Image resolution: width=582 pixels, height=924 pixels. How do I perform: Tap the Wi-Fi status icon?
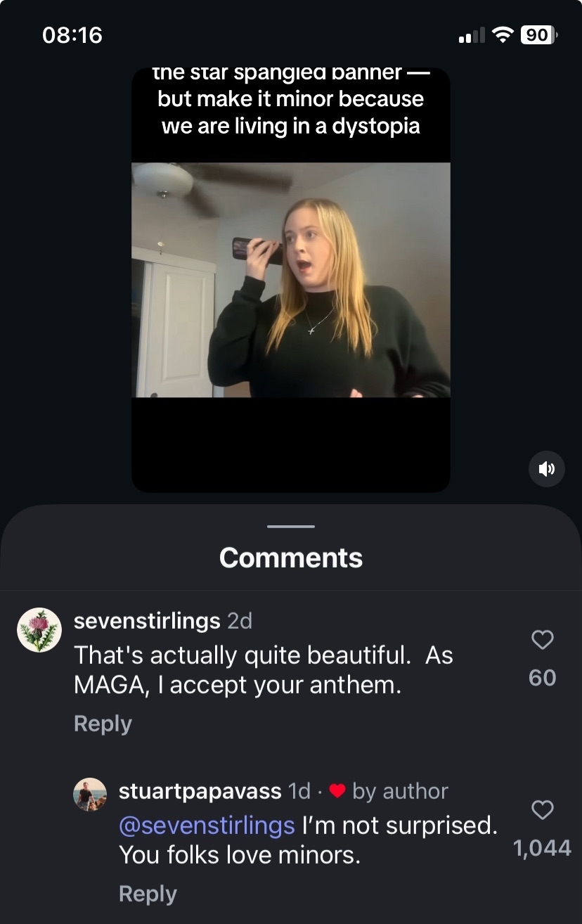503,34
